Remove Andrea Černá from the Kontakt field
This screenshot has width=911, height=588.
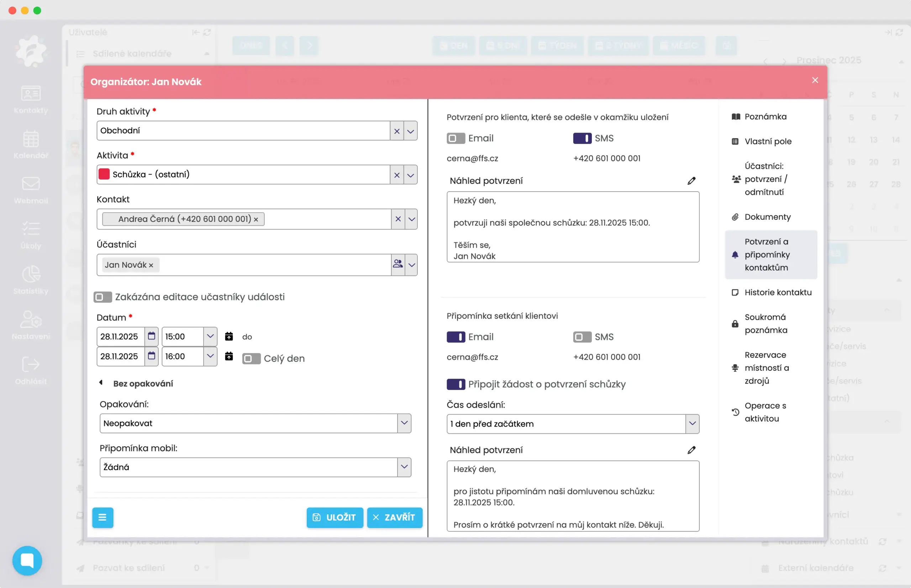[256, 220]
